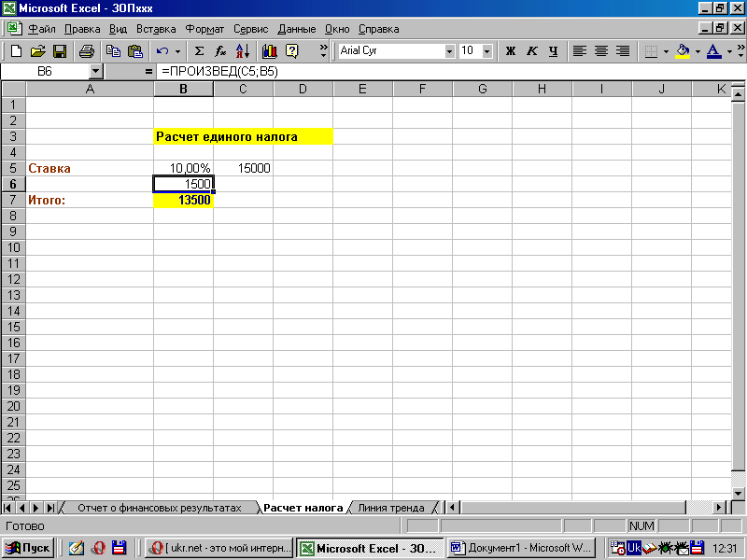This screenshot has width=747, height=560.
Task: Click the horizontal scrollbar right arrow
Action: coord(719,508)
